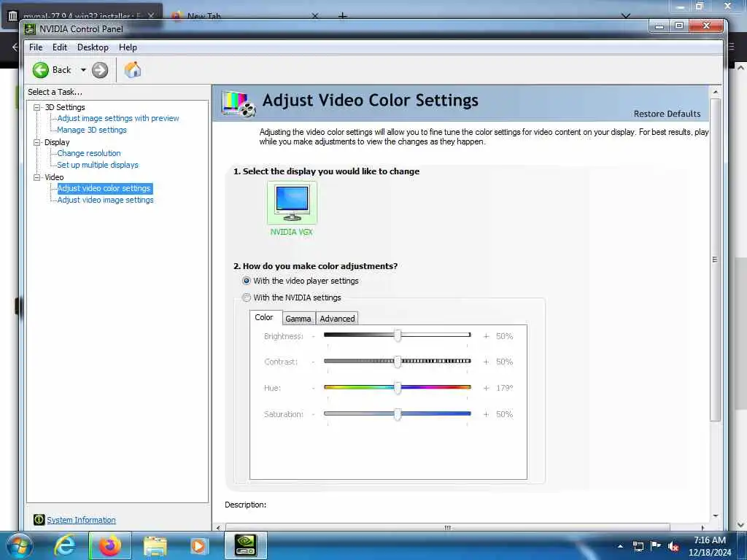This screenshot has width=747, height=560.
Task: Click the network tray icon
Action: [638, 546]
